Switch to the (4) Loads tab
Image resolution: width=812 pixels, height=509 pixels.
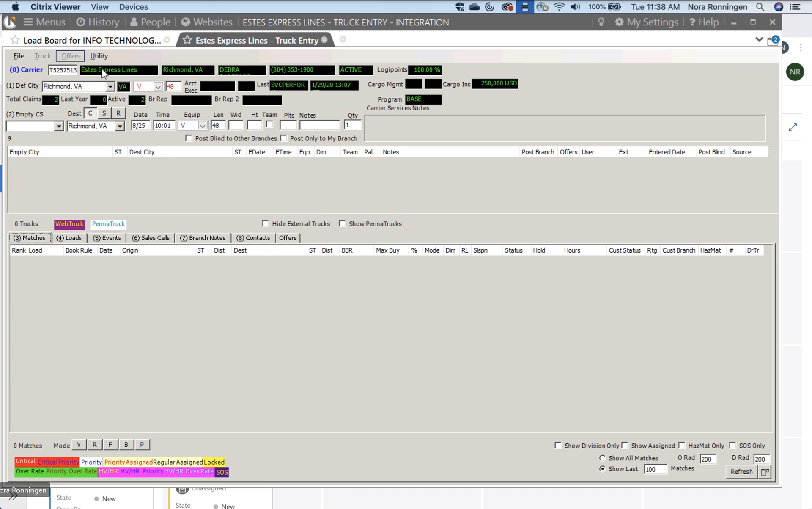point(69,238)
